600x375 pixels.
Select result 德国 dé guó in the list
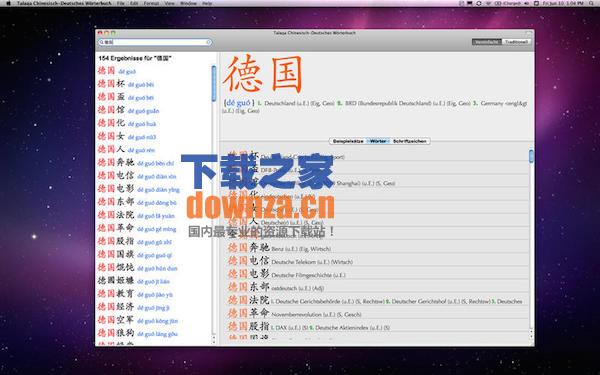point(116,71)
